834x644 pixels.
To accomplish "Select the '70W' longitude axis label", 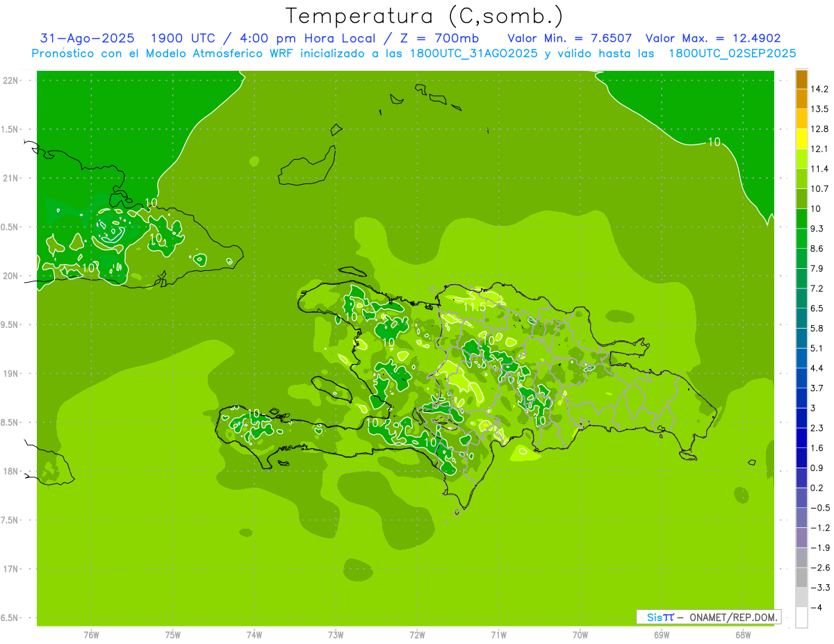I will pyautogui.click(x=580, y=635).
